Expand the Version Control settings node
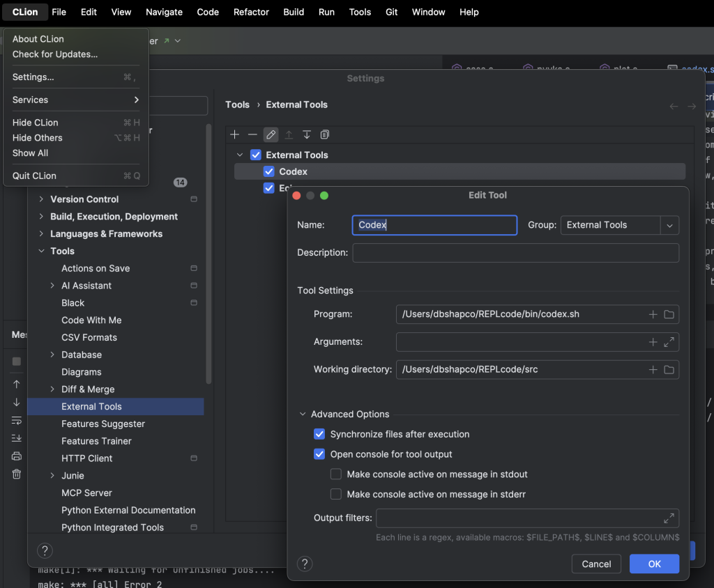 (41, 199)
